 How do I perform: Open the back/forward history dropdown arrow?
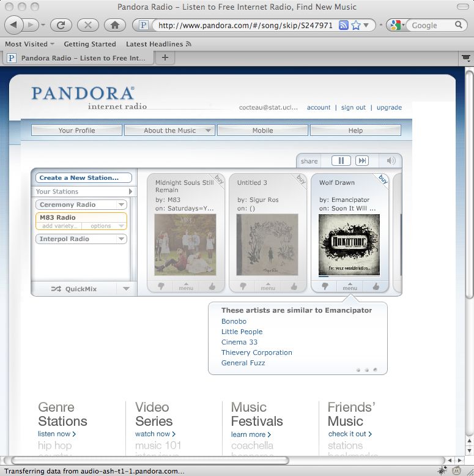pos(43,25)
